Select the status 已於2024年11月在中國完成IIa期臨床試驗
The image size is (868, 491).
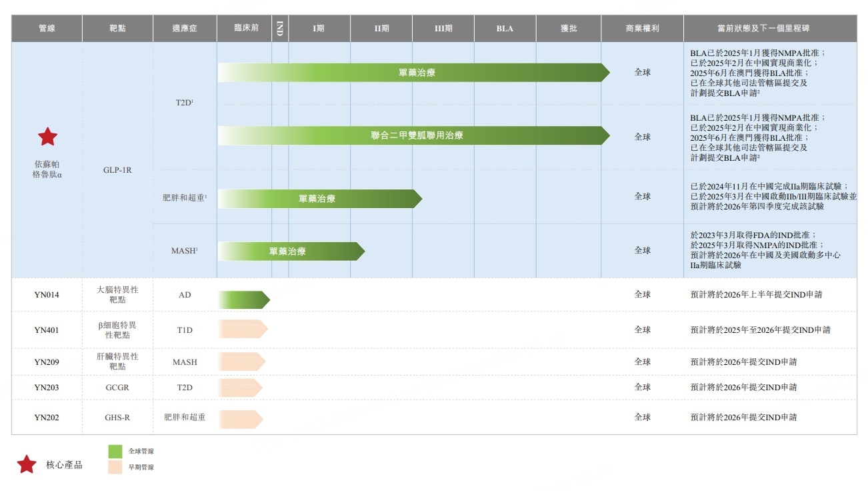tap(769, 186)
